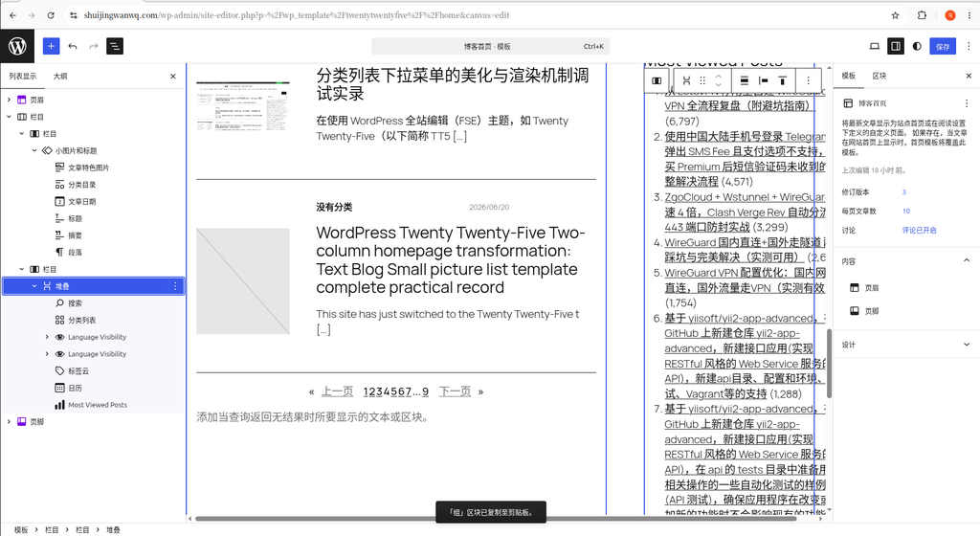Click the 下一页 pagination link
980x536 pixels.
coord(455,391)
